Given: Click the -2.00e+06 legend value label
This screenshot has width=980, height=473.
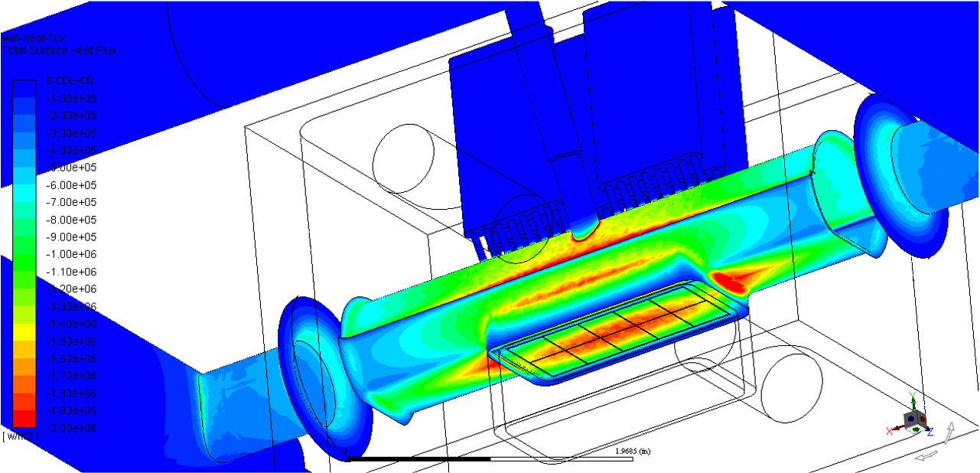Looking at the screenshot, I should tap(71, 428).
